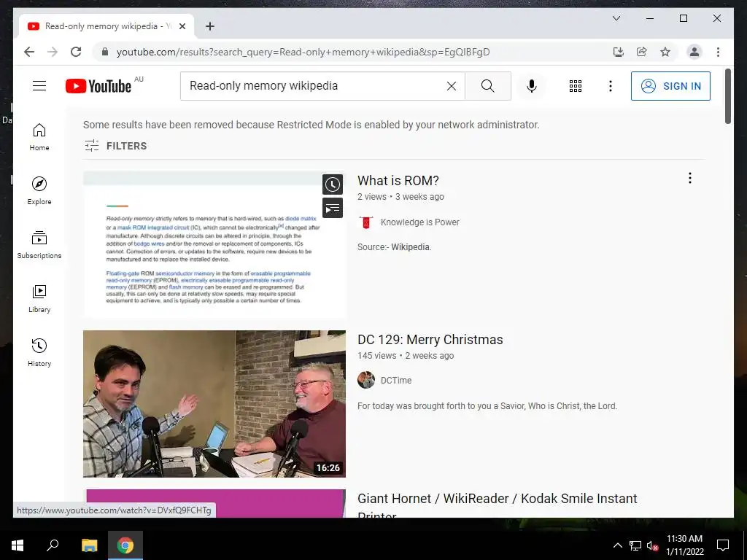Open Windows taskbar search

53,545
